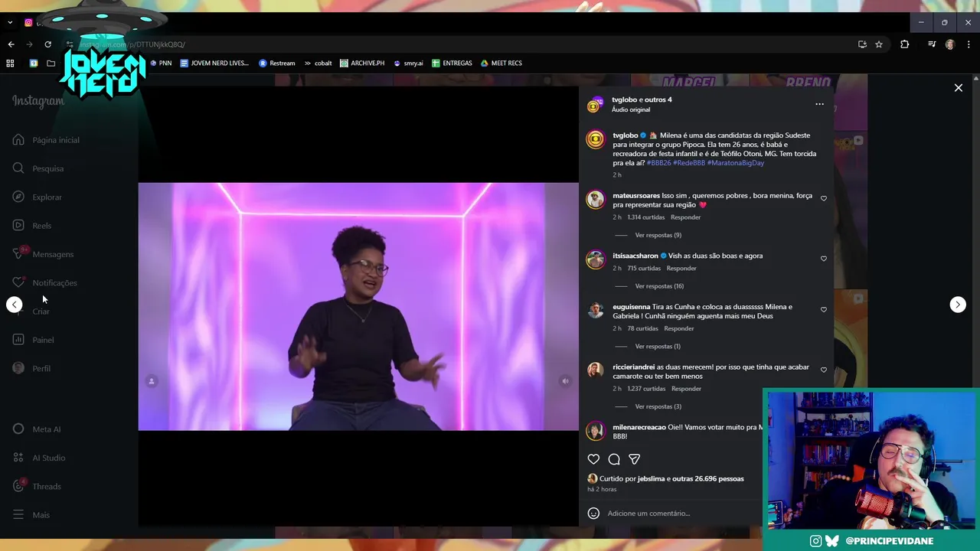Viewport: 980px width, 551px height.
Task: Click Responder on riccieriandrei comment
Action: coord(686,389)
